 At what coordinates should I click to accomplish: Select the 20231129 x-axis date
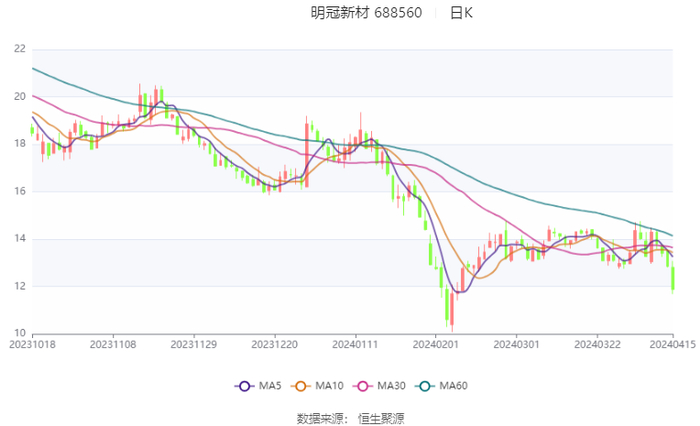(x=194, y=344)
